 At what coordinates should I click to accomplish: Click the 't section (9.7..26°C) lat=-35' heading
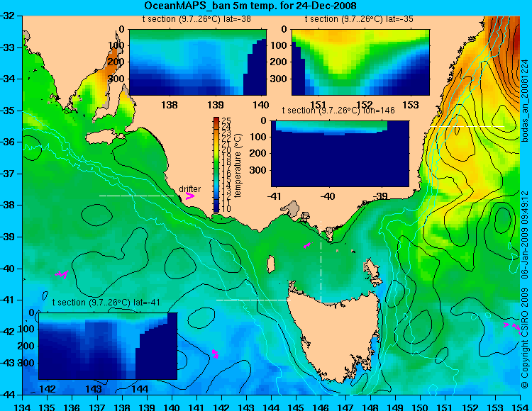[x=359, y=19]
